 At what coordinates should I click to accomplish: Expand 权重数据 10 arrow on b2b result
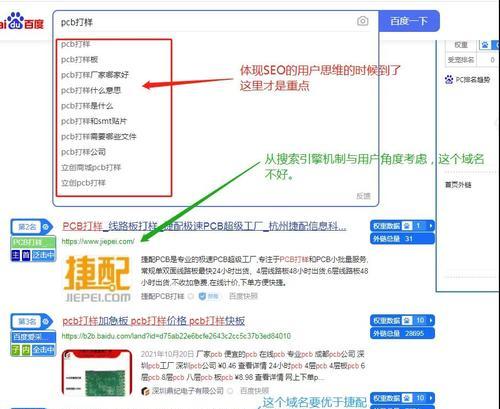tap(431, 320)
